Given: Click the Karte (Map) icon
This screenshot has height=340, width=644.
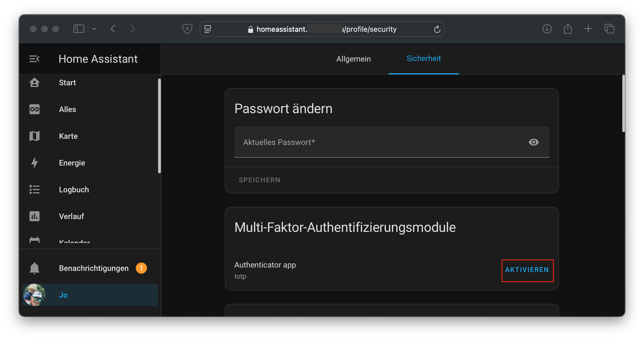Looking at the screenshot, I should tap(35, 136).
